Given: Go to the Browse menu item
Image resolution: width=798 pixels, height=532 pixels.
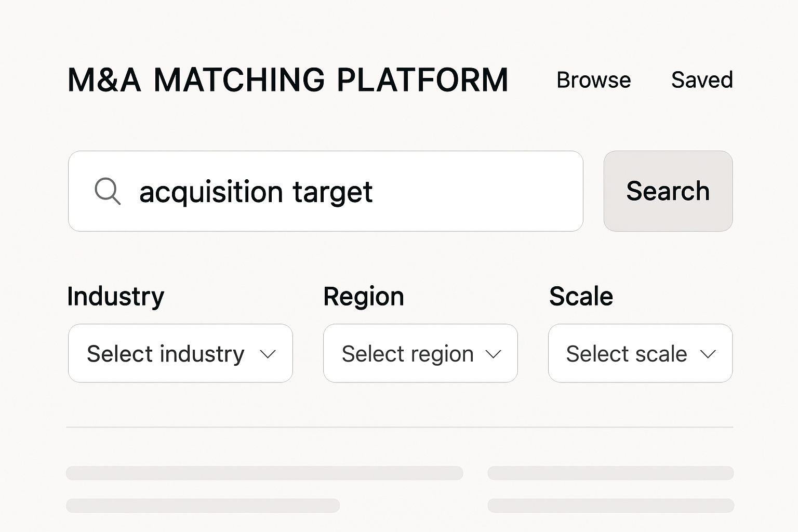Looking at the screenshot, I should click(593, 80).
